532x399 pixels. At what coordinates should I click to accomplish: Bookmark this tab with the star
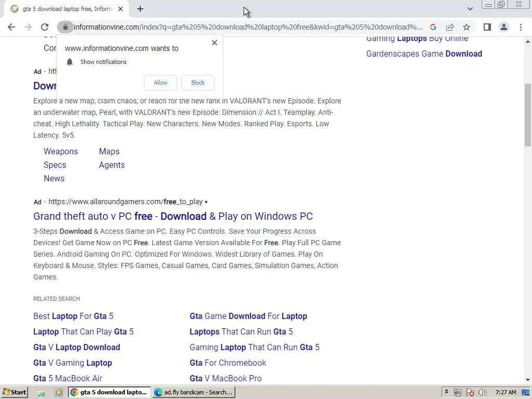(467, 27)
